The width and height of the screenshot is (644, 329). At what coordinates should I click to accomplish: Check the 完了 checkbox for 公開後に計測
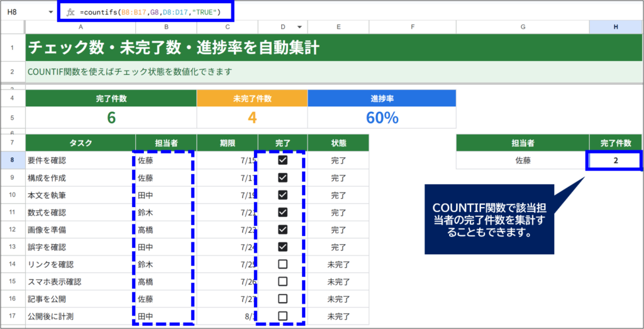point(282,316)
